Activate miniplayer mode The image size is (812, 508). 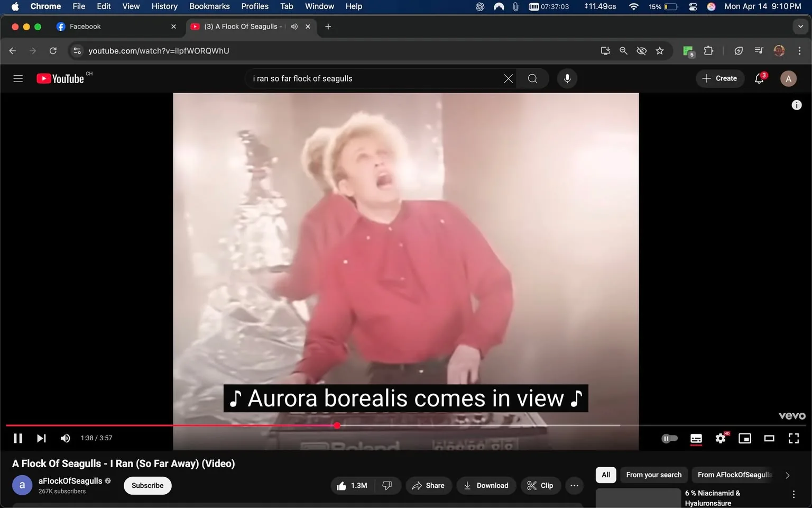(x=745, y=438)
